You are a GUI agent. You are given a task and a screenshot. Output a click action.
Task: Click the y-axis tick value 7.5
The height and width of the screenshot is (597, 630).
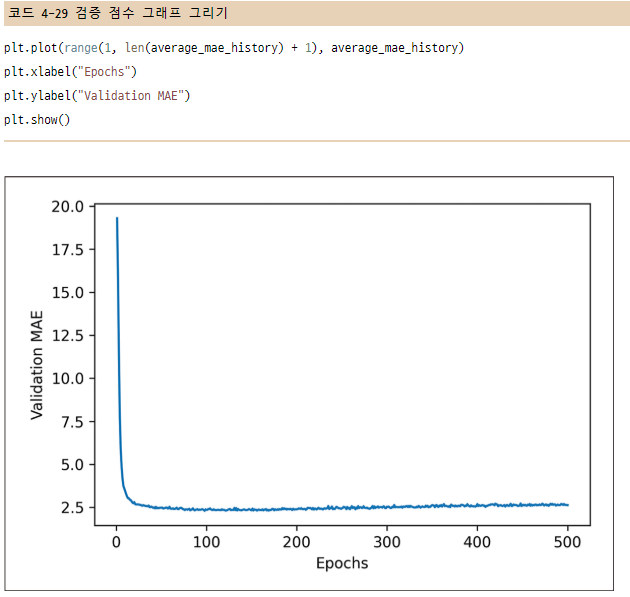pyautogui.click(x=72, y=422)
